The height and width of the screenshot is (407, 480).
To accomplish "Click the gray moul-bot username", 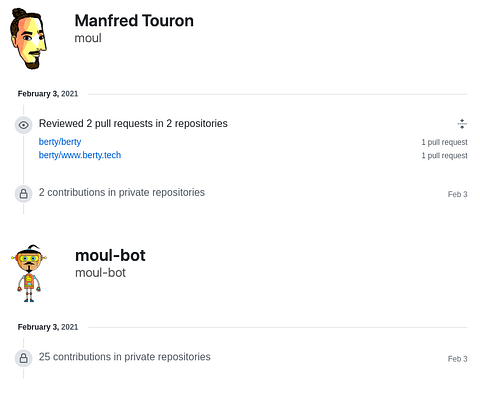I will tap(100, 273).
